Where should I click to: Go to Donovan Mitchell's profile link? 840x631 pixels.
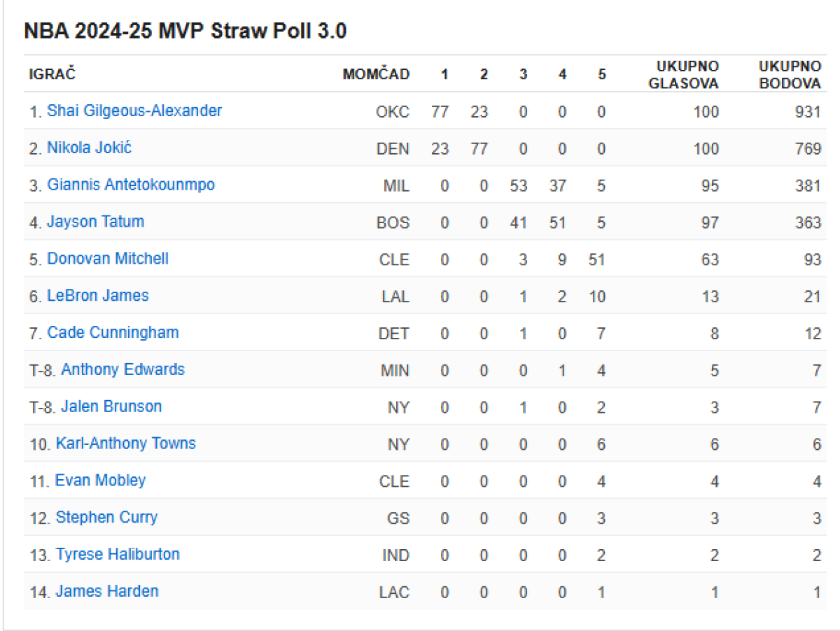(x=108, y=259)
